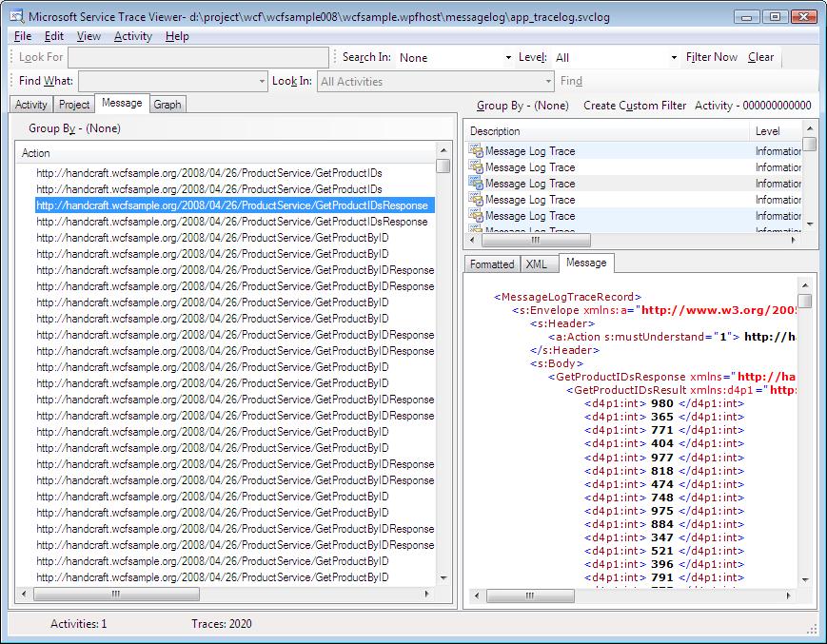Open Group By (None) in the message pane

click(74, 128)
